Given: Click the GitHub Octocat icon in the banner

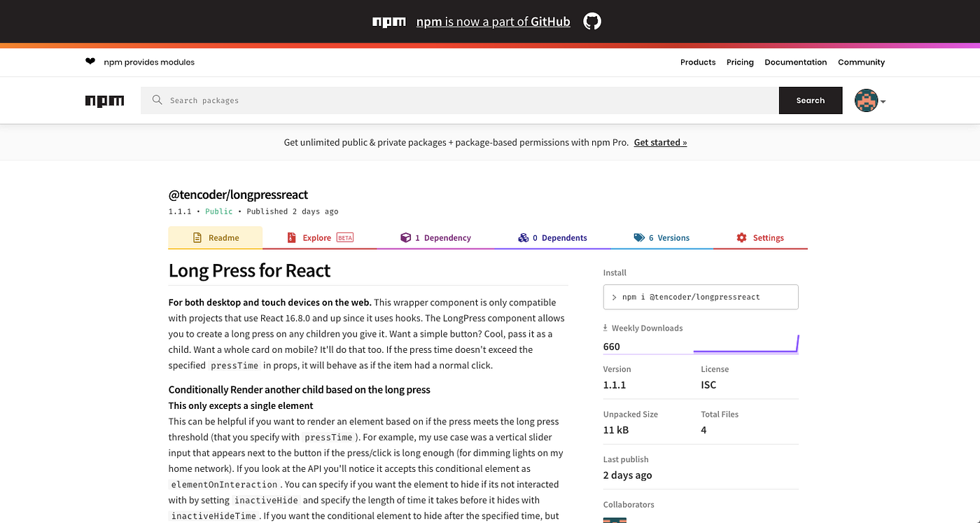Looking at the screenshot, I should [x=591, y=21].
